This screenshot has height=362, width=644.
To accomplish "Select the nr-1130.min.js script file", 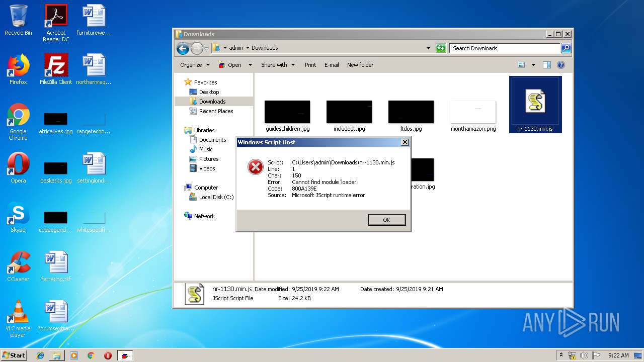I will point(535,105).
